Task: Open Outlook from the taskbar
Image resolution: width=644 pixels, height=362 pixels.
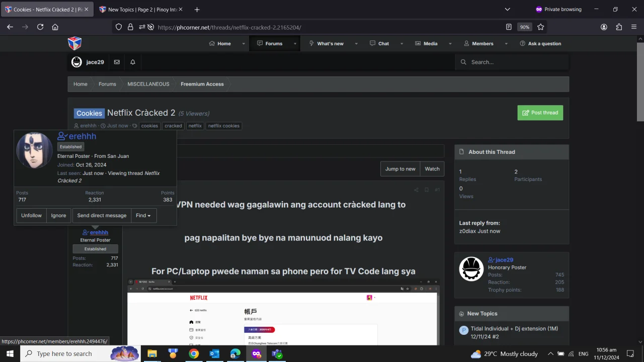Action: point(214,353)
